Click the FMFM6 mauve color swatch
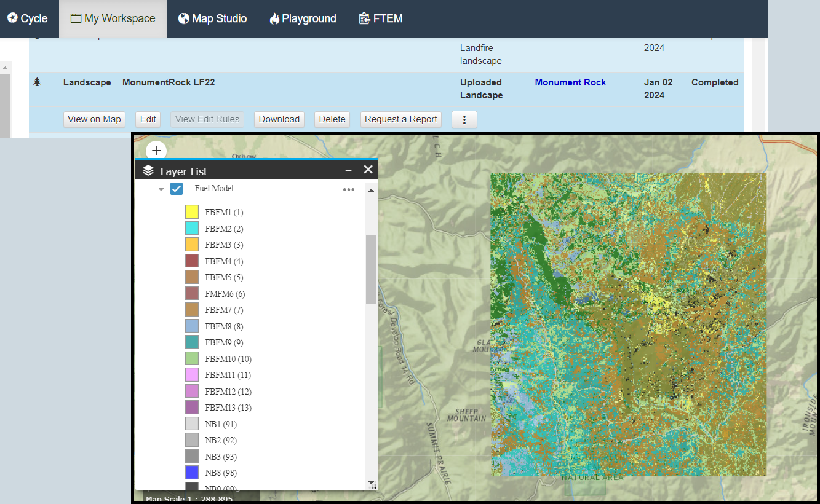 pyautogui.click(x=192, y=293)
